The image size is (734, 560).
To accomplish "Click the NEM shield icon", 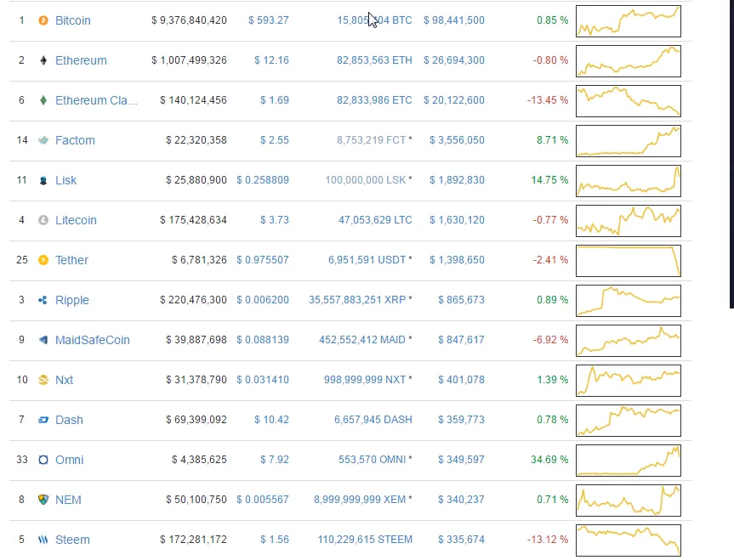I will (x=43, y=500).
